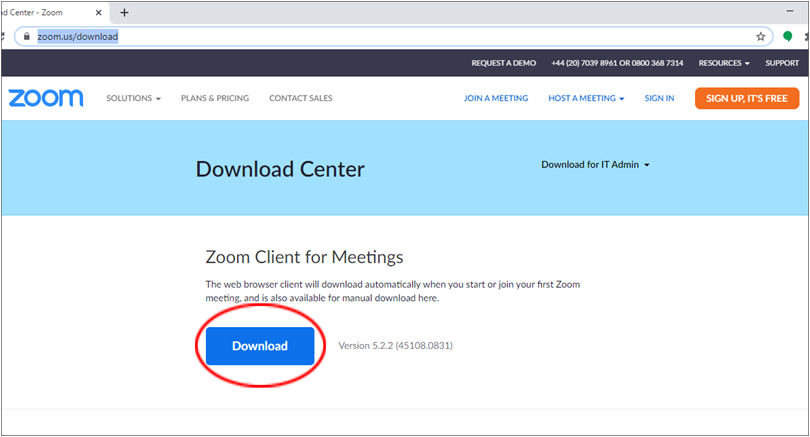Click Request a Demo link
The width and height of the screenshot is (810, 437).
504,63
